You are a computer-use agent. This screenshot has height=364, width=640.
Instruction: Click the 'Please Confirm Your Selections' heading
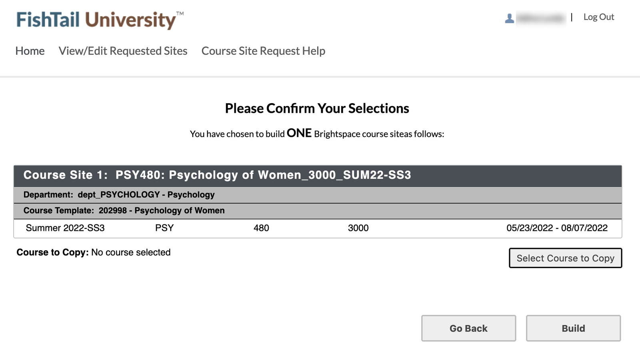coord(317,108)
